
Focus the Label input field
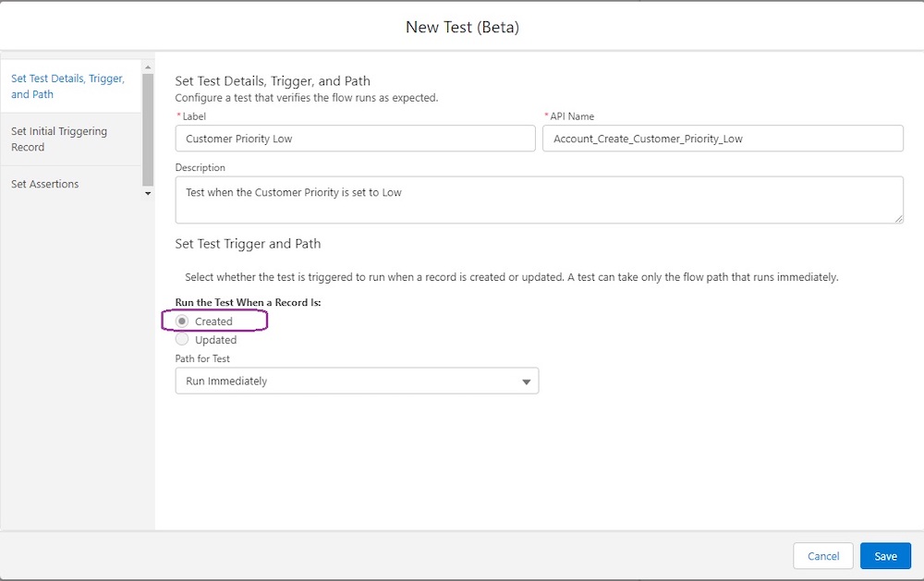[x=355, y=139]
